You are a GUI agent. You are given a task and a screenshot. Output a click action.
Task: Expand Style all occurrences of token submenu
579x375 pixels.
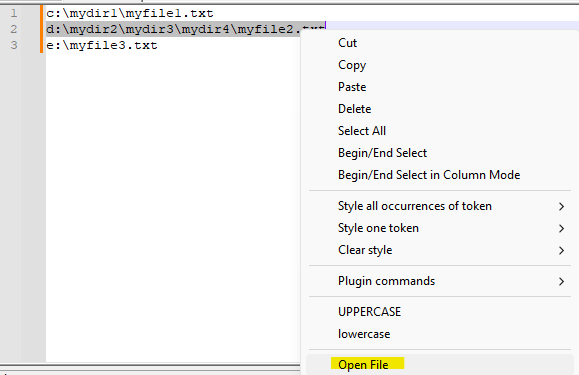point(439,206)
